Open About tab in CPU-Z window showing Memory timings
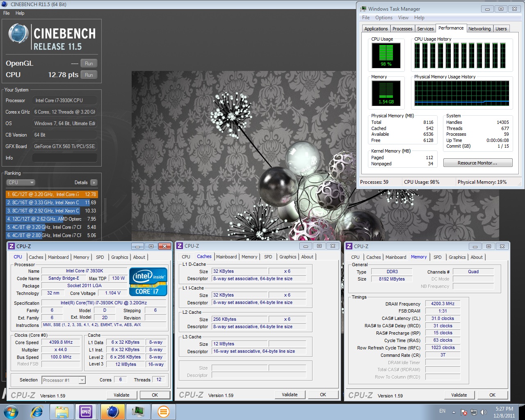 pos(477,257)
